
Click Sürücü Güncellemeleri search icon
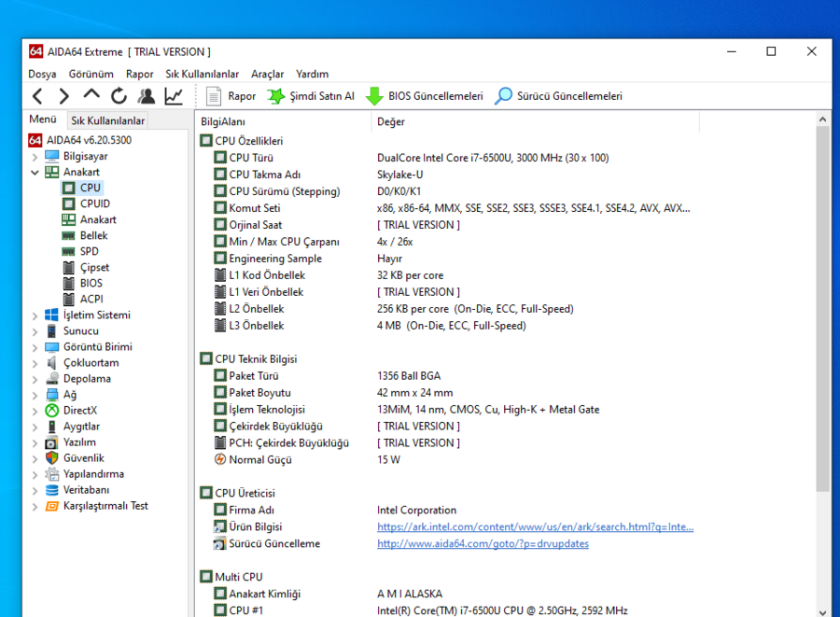point(504,96)
